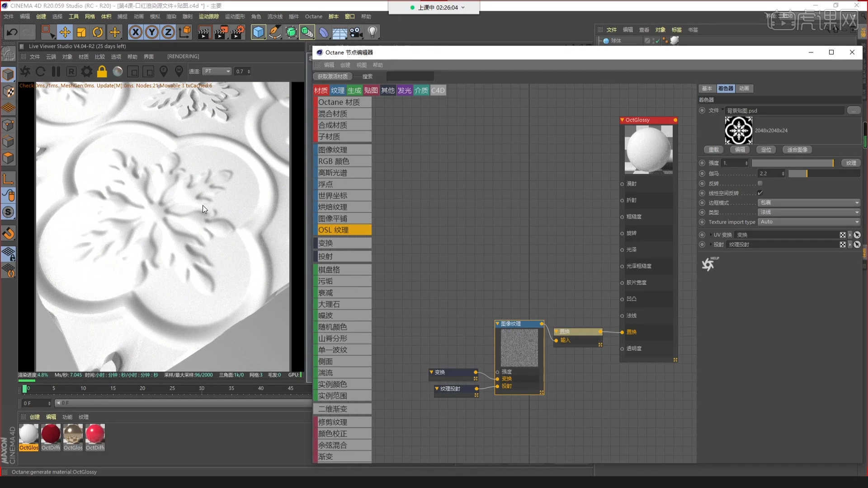This screenshot has width=868, height=488.
Task: Adjust the 强度 slider bar
Action: (x=793, y=163)
